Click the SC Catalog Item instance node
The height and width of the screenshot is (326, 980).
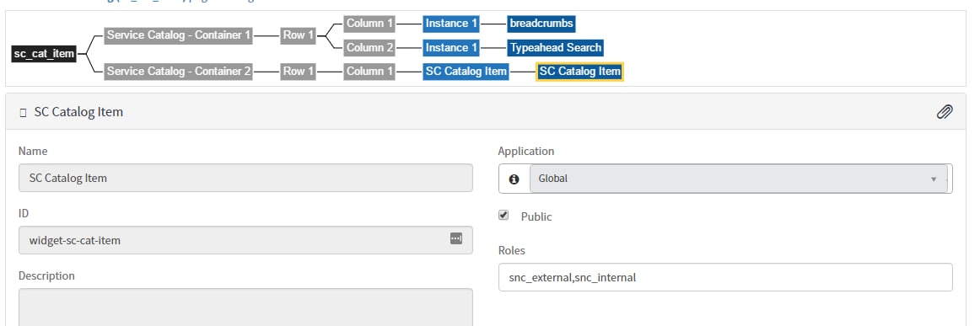click(466, 72)
